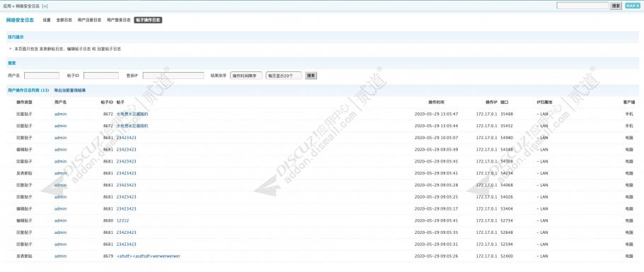Select the 用户登录日志 tab
This screenshot has height=272, width=644.
tap(119, 20)
